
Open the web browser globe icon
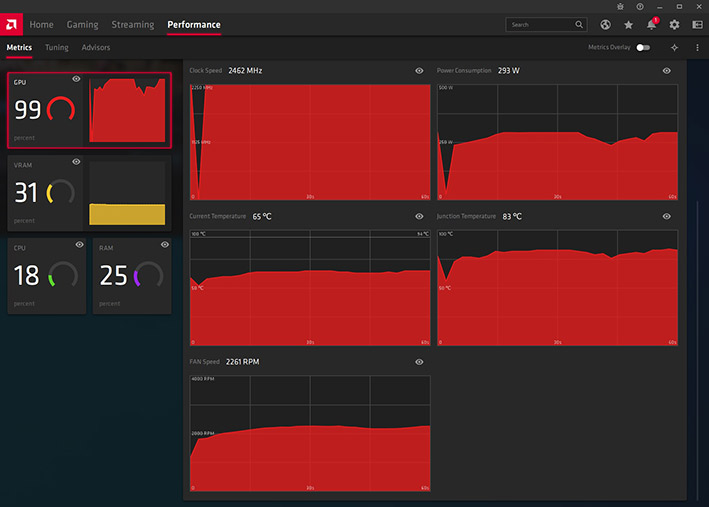click(605, 25)
